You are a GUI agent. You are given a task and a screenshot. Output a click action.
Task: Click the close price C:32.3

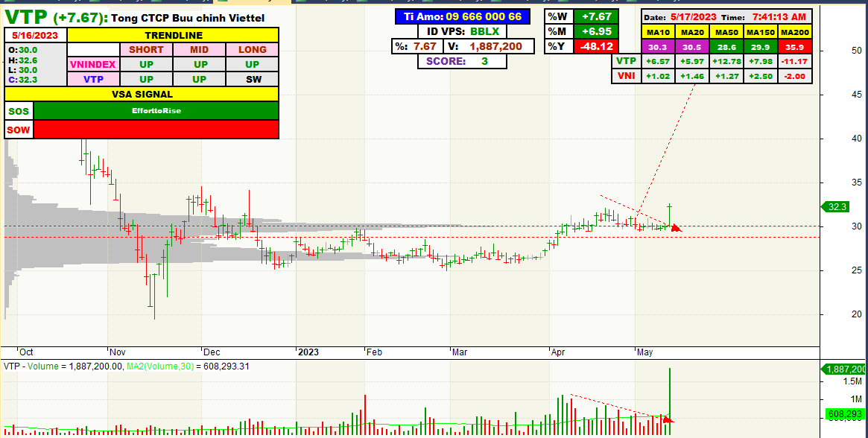22,80
